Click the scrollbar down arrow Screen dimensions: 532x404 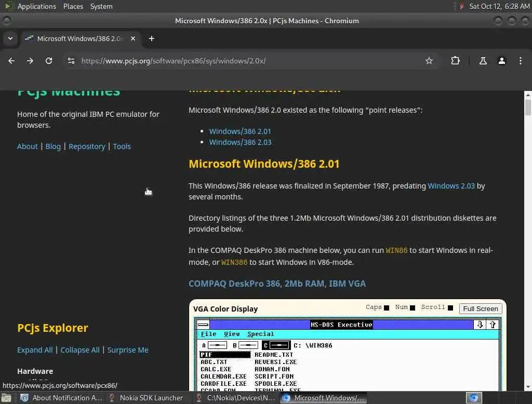coord(528,387)
